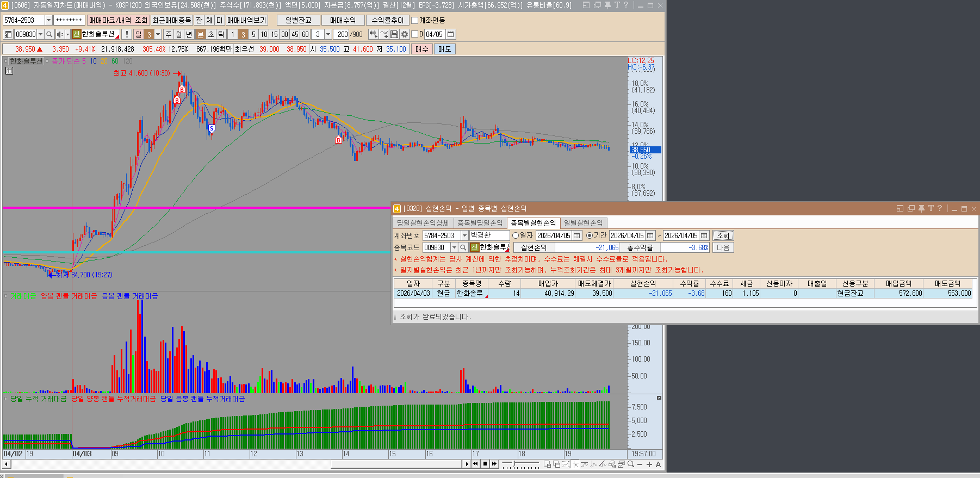Click the help '?' icon in realized profit window

coord(939,208)
